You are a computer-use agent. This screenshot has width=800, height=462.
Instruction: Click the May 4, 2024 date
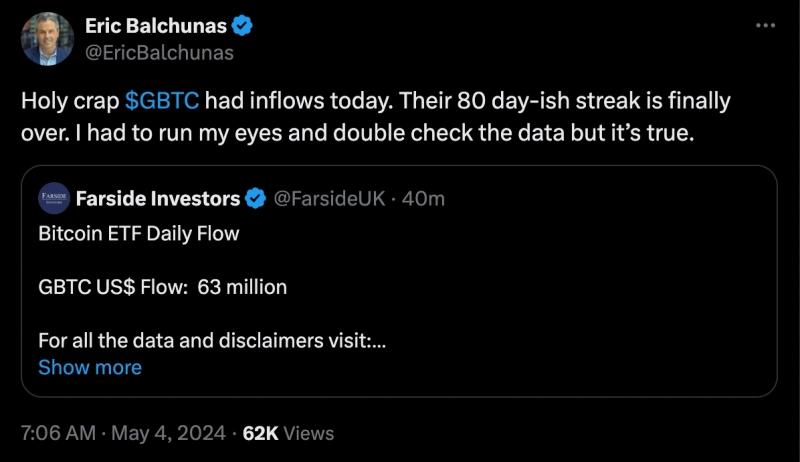(x=168, y=433)
